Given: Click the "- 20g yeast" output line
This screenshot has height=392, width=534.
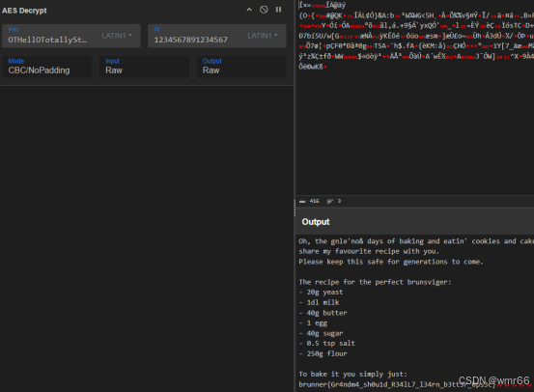Looking at the screenshot, I should click(x=321, y=293).
